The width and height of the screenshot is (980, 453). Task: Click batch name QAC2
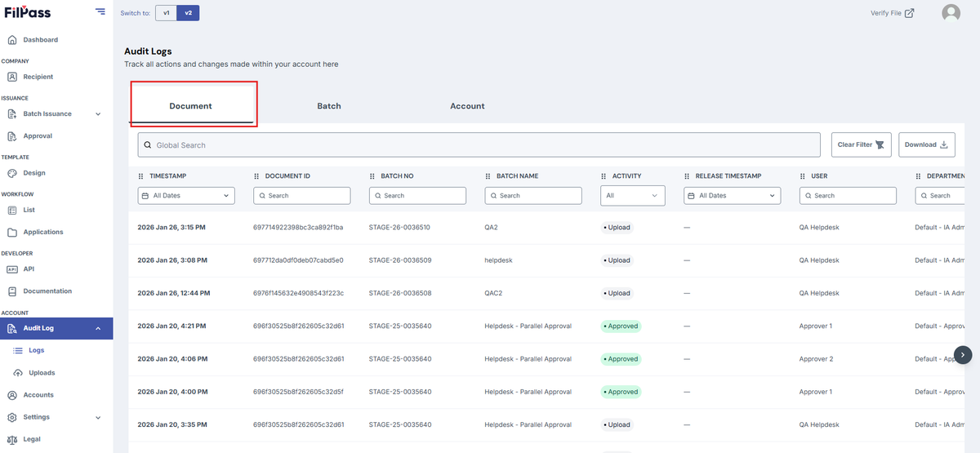tap(494, 293)
